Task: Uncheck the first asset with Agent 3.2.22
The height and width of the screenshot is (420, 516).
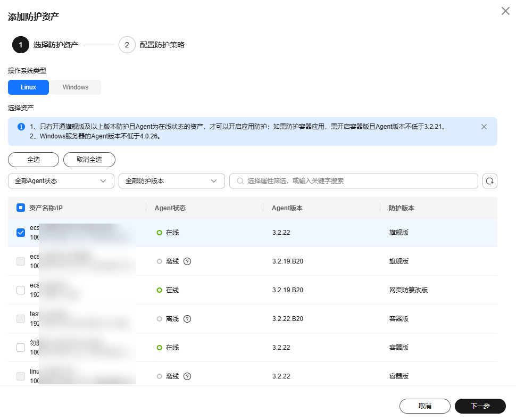Action: (x=21, y=233)
